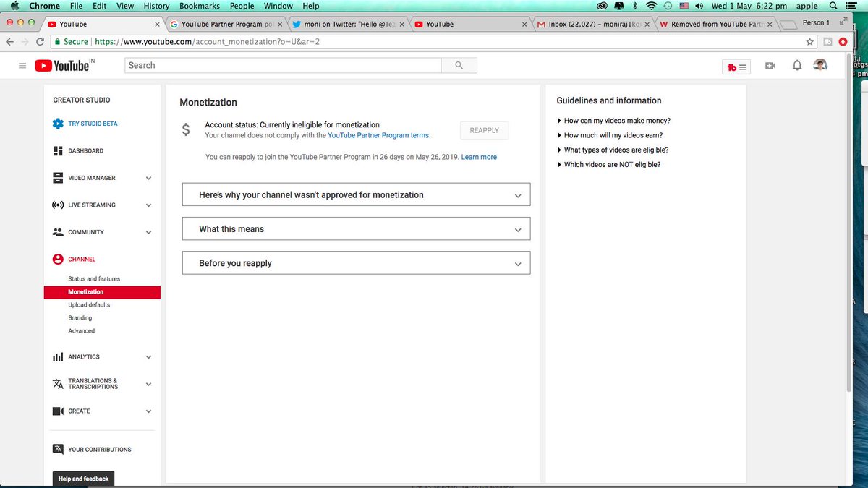This screenshot has height=488, width=868.
Task: Click the upload video camera icon
Action: (x=770, y=66)
